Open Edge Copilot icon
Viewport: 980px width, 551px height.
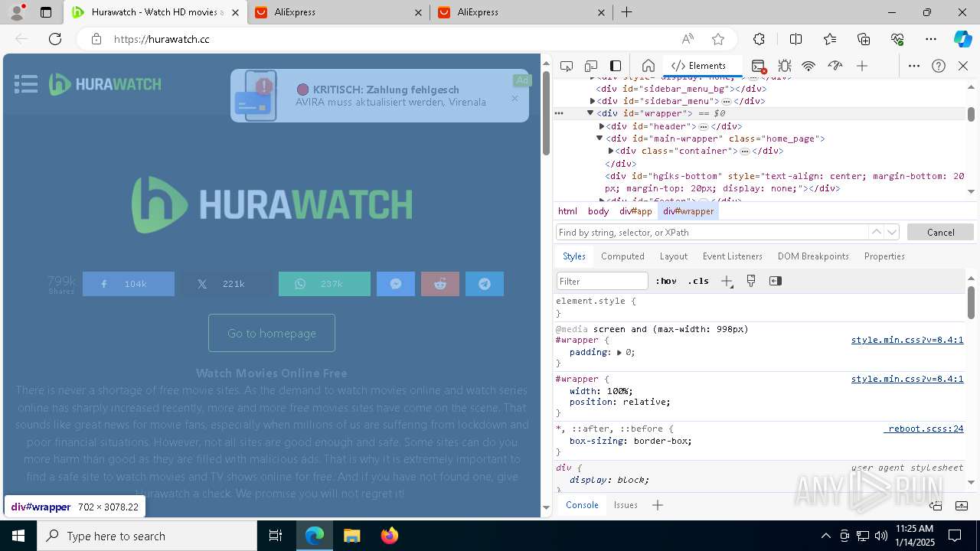click(x=962, y=39)
